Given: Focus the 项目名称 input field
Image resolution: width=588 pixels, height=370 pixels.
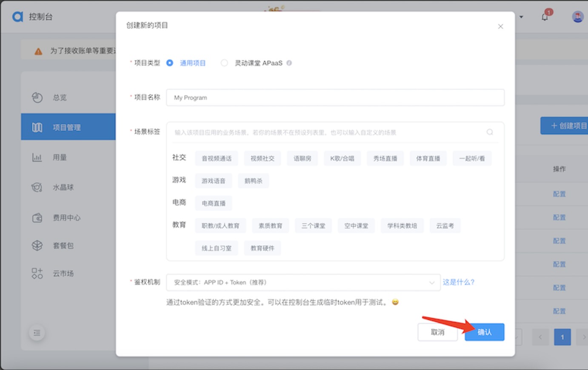Looking at the screenshot, I should pyautogui.click(x=335, y=97).
